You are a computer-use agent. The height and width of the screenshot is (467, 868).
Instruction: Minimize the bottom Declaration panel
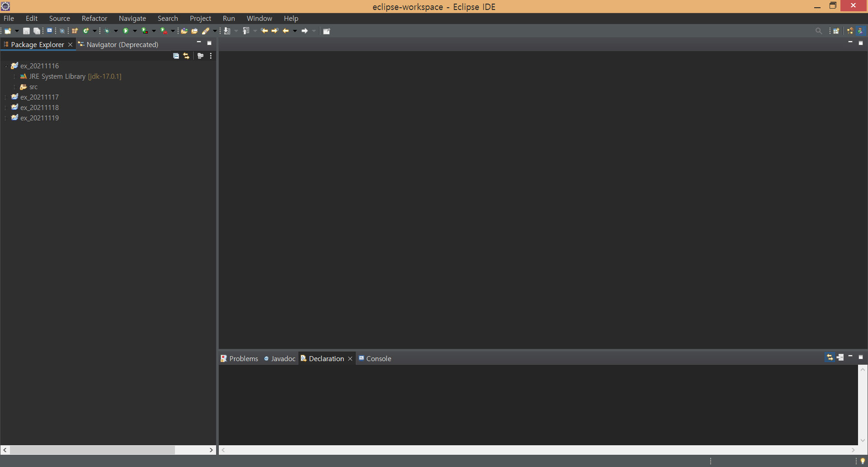[850, 357]
